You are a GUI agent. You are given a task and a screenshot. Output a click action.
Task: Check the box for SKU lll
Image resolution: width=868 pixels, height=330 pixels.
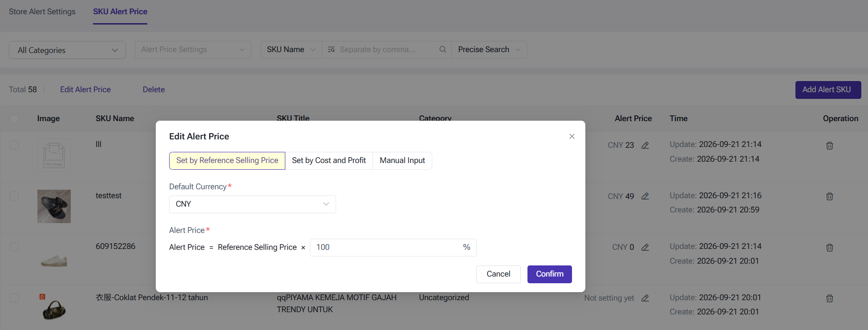click(14, 145)
